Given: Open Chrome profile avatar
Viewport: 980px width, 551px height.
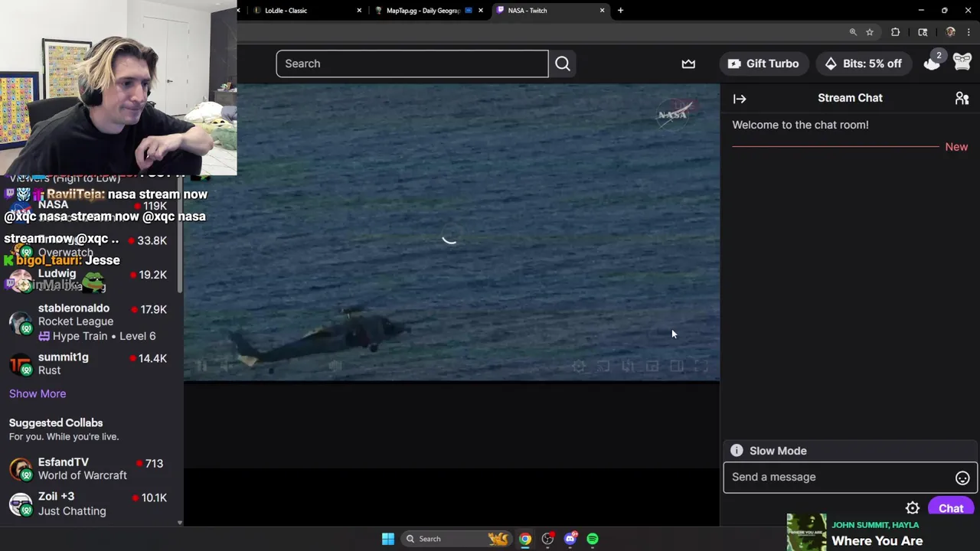Looking at the screenshot, I should [951, 32].
